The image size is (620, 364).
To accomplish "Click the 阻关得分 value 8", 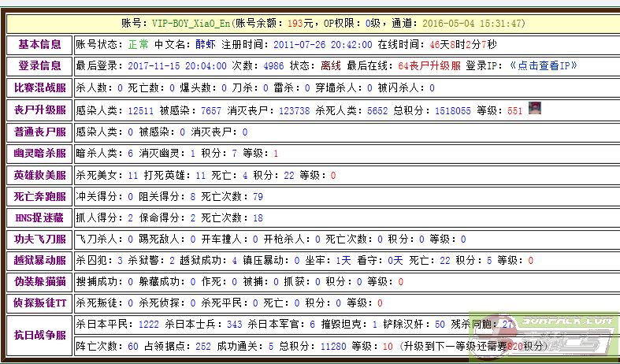I will (x=193, y=197).
